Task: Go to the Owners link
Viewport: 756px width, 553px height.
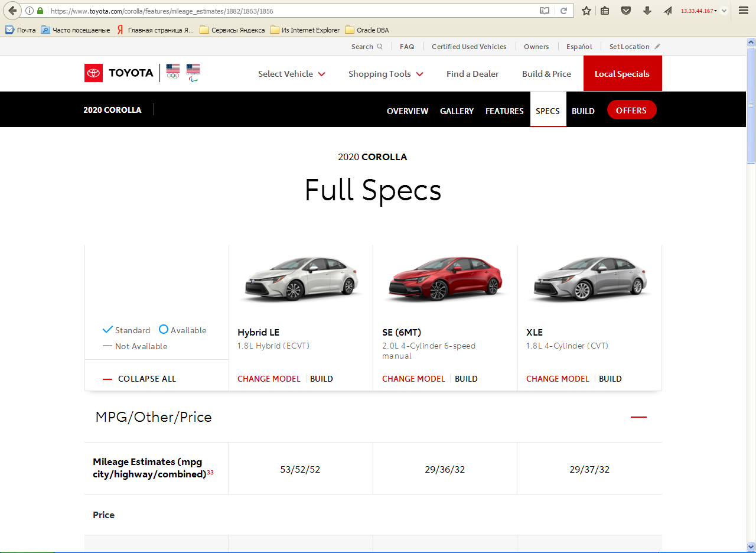Action: point(536,47)
